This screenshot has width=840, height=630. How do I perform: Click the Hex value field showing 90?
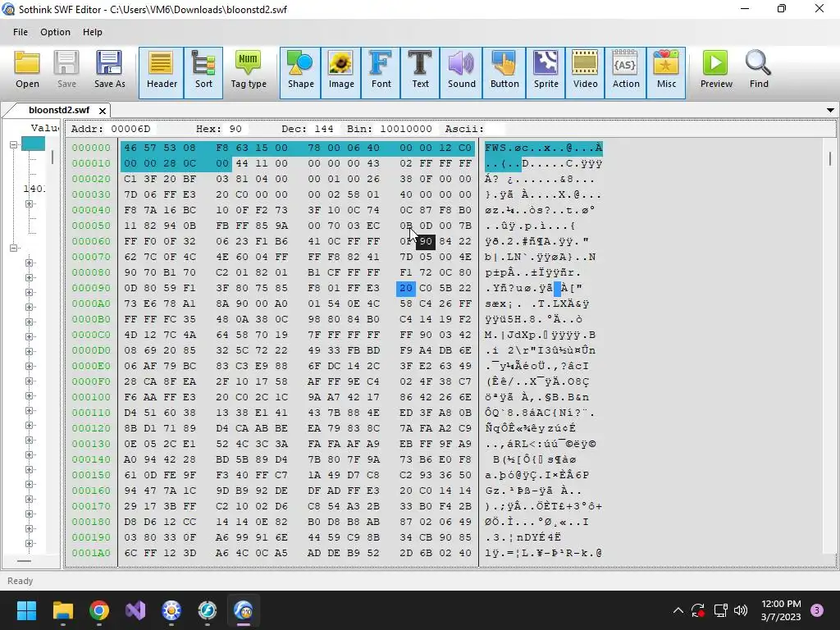tap(235, 129)
